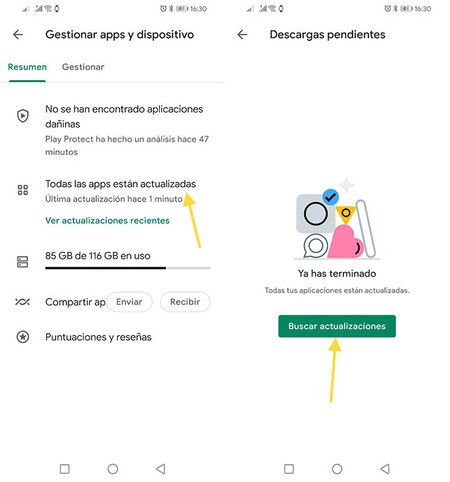Tap the storage icon next to 85 GB

(x=23, y=262)
